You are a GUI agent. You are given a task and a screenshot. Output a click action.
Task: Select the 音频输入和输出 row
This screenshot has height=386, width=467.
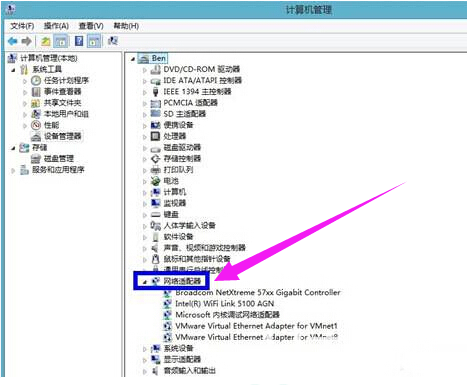tap(189, 371)
